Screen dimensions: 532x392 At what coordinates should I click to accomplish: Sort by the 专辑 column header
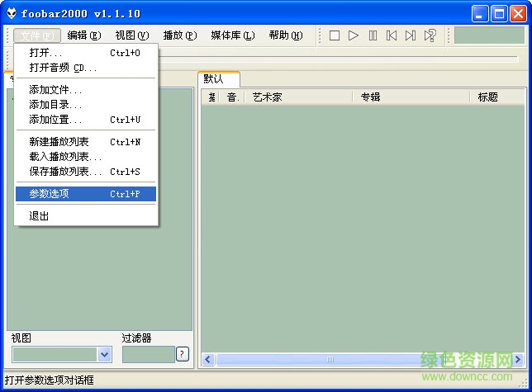[x=411, y=97]
